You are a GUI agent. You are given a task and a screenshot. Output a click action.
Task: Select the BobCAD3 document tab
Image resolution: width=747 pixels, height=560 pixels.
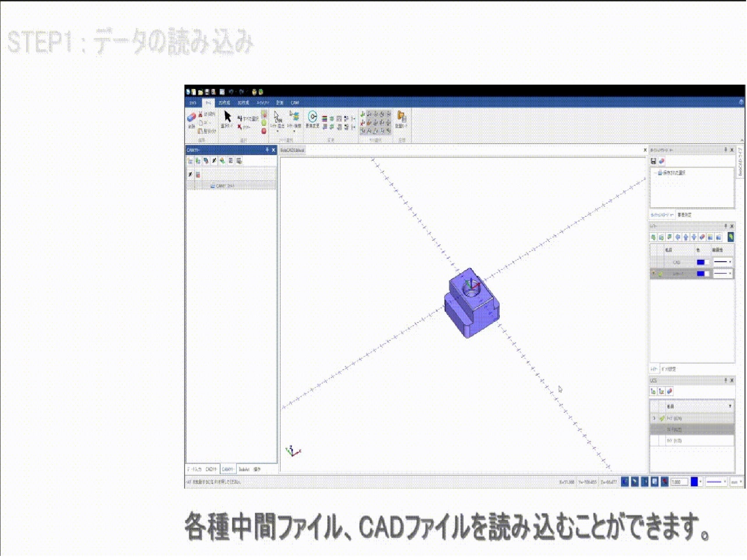pos(292,150)
